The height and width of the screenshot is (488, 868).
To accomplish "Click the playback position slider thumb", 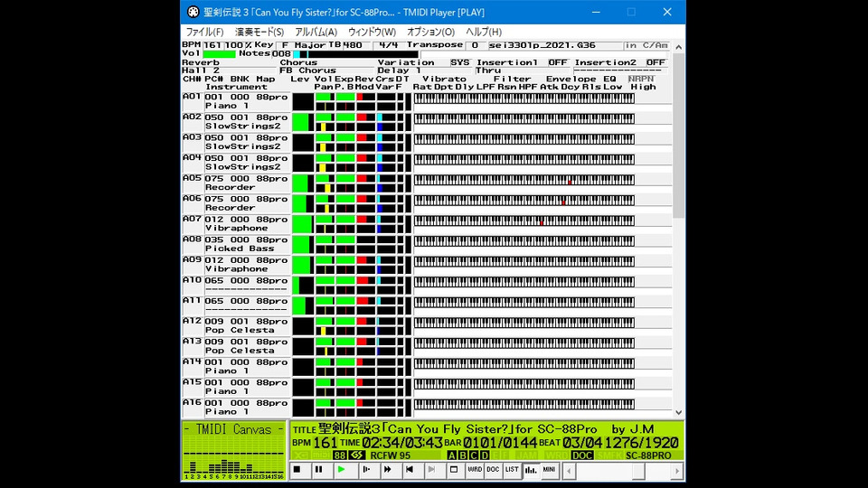I will [638, 471].
